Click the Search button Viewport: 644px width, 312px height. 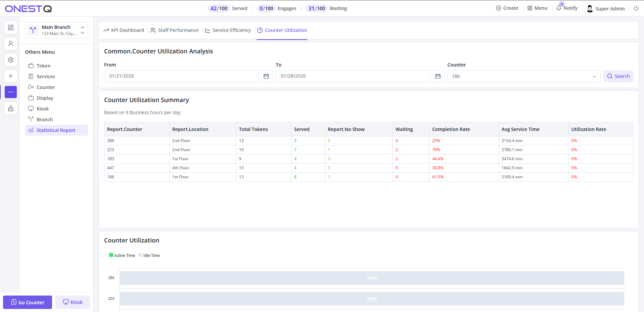pyautogui.click(x=618, y=76)
